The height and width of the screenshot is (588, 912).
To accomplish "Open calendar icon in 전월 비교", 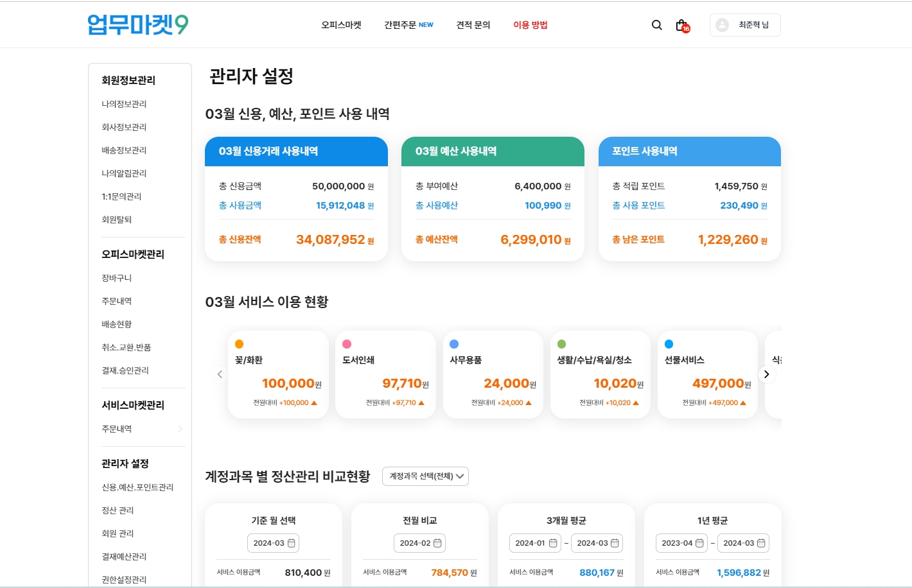I will coord(438,543).
